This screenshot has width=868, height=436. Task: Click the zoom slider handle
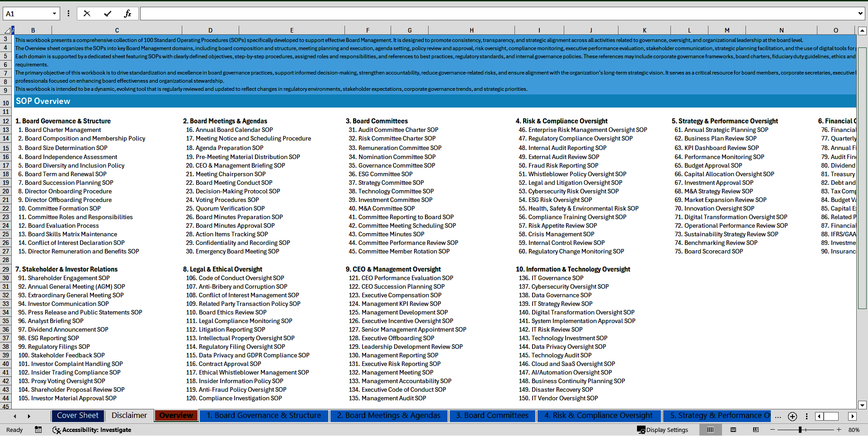point(800,430)
